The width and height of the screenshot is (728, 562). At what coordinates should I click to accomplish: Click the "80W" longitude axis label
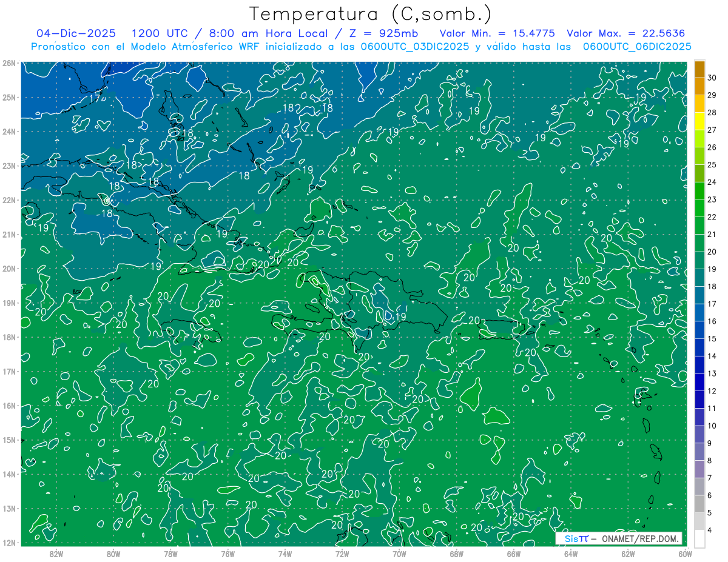coord(113,554)
